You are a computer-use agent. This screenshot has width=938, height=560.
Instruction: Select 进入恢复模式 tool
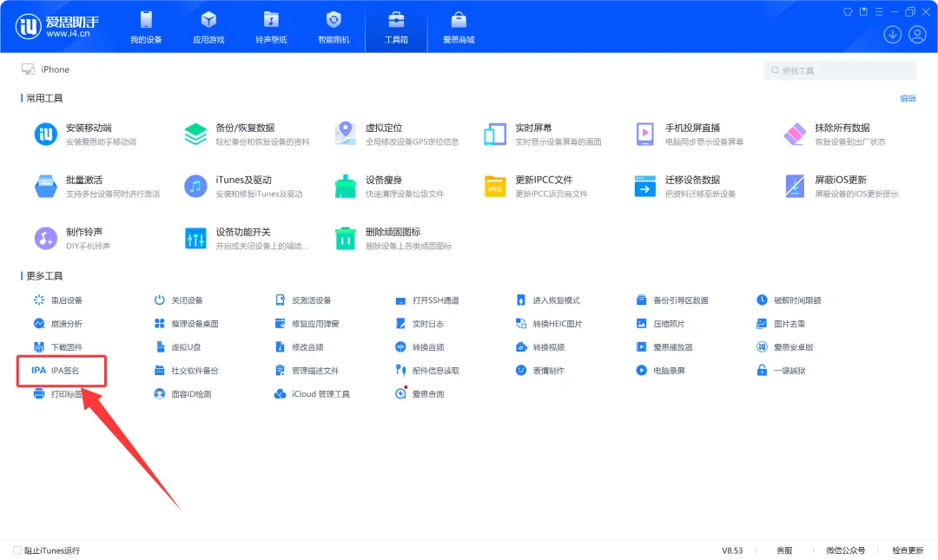coord(548,300)
